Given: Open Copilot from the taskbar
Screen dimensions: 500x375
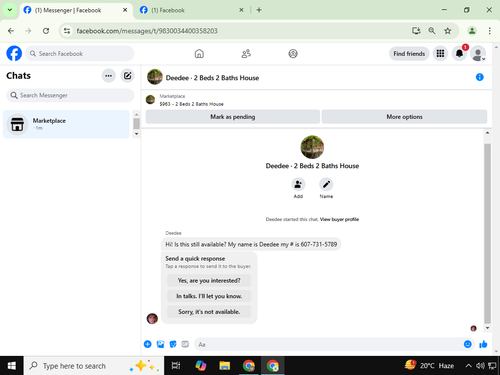Looking at the screenshot, I should point(200,366).
